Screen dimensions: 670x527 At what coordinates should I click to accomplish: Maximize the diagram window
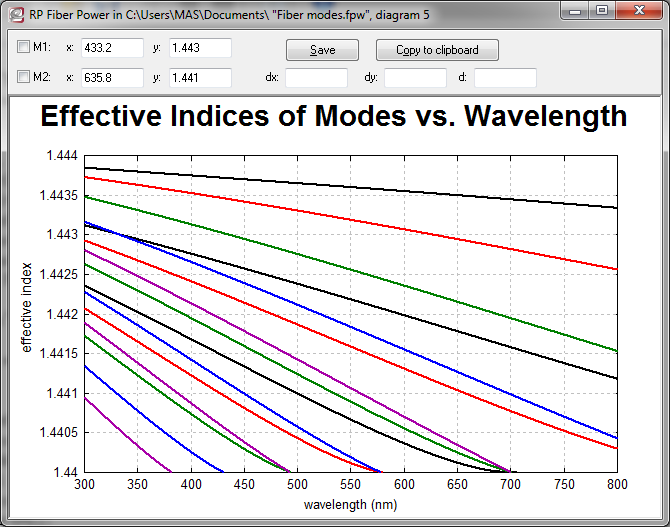tap(601, 11)
